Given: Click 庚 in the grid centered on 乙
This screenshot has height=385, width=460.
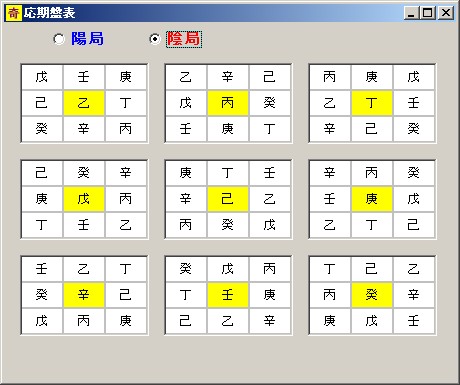Looking at the screenshot, I should [126, 77].
